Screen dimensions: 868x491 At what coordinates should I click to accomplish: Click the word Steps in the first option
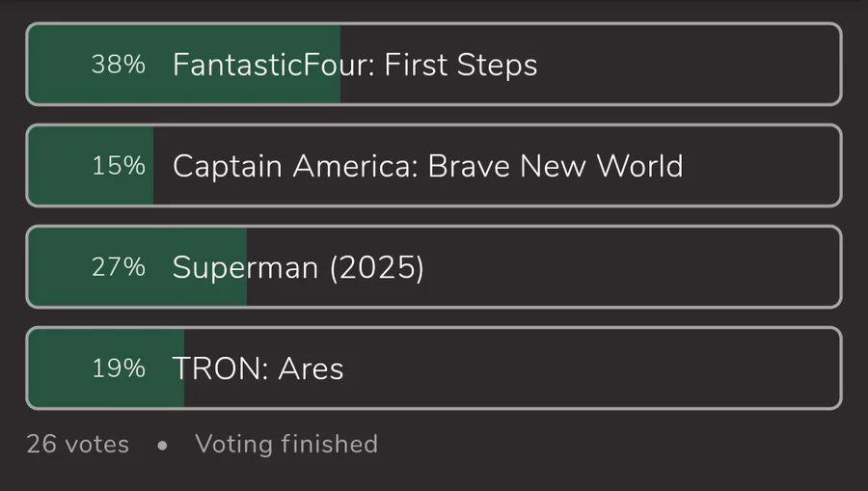tap(498, 66)
